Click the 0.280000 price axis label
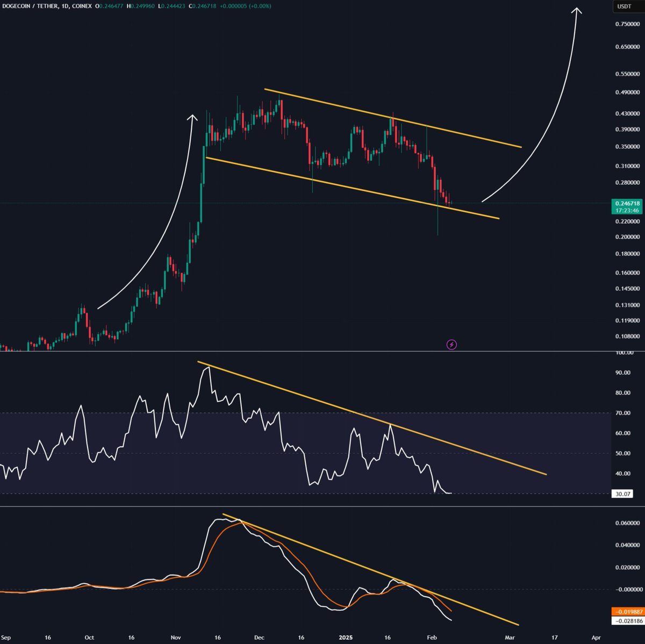This screenshot has width=645, height=644. coord(628,183)
